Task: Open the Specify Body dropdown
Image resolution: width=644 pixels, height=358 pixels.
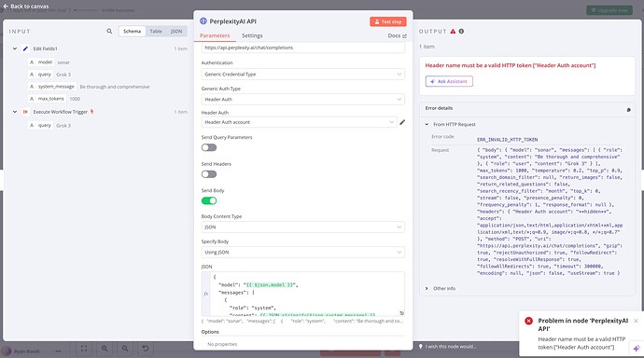Action: pyautogui.click(x=303, y=253)
